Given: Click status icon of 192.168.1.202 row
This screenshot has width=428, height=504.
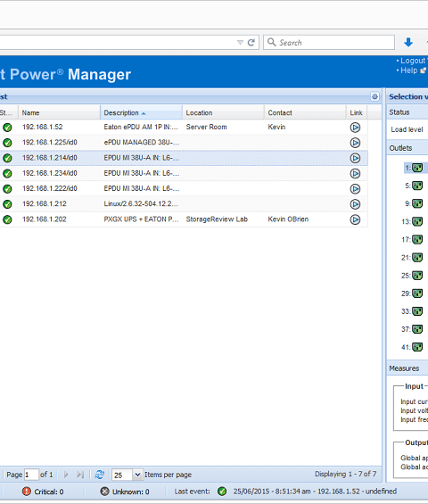Looking at the screenshot, I should click(x=7, y=219).
